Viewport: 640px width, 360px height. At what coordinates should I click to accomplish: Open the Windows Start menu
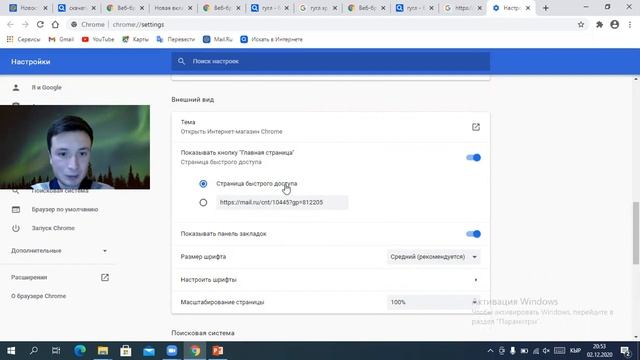11,351
